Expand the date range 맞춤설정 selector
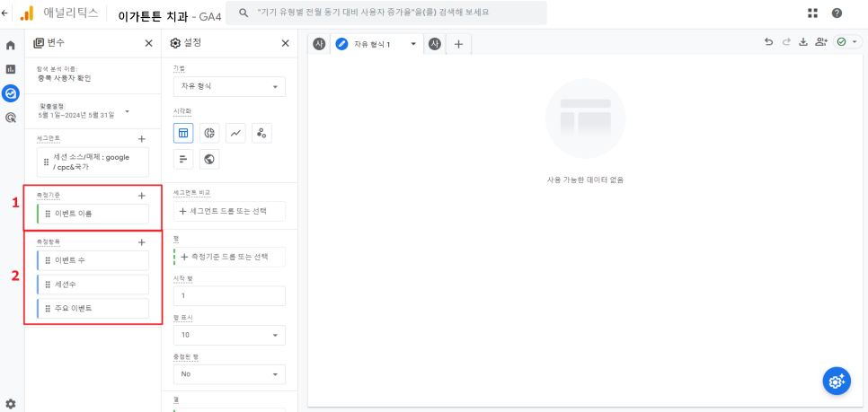868x412 pixels. point(84,111)
